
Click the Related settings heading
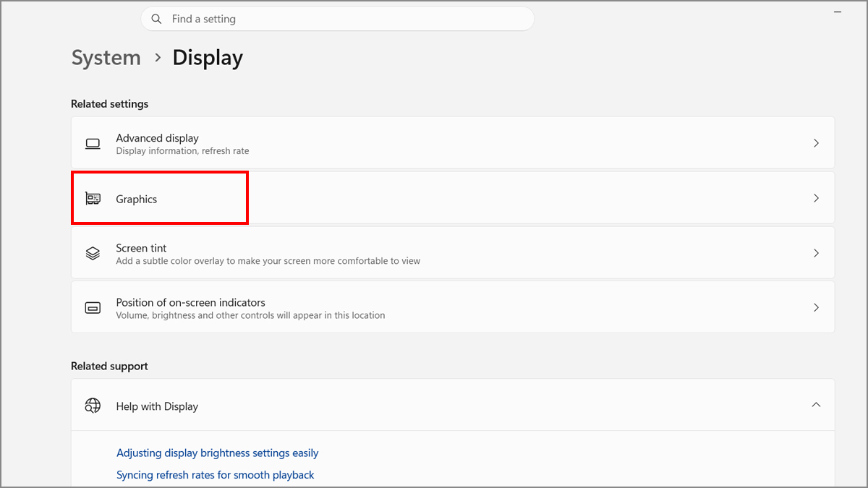click(109, 104)
